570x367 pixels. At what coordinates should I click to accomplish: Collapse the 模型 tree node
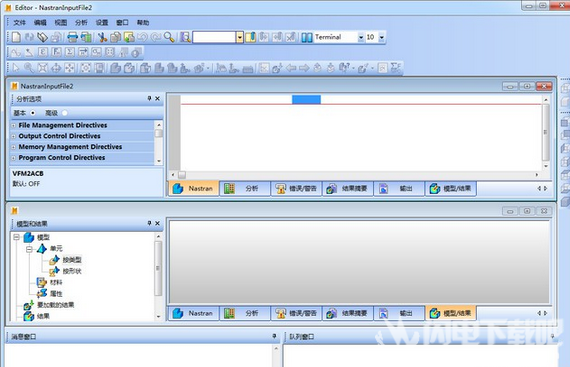tap(16, 237)
